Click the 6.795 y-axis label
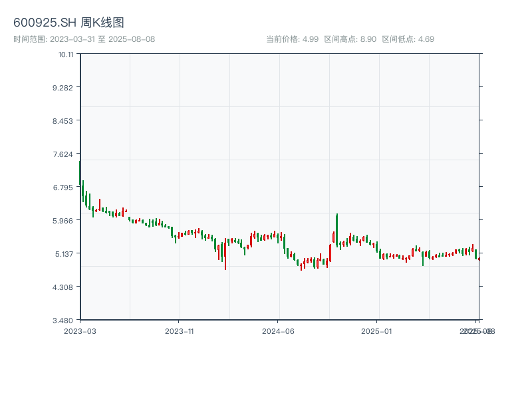The image size is (532, 399). point(65,187)
